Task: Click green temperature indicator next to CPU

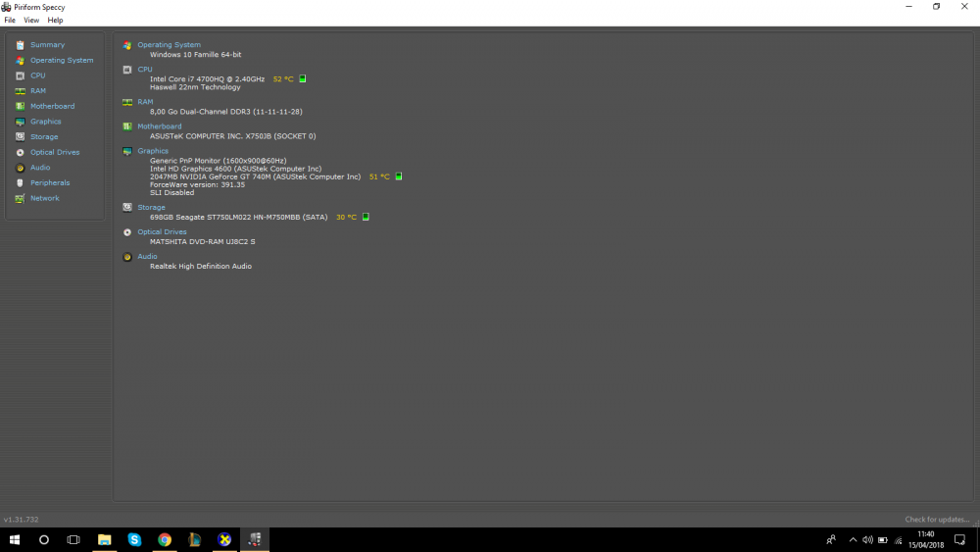Action: 303,78
